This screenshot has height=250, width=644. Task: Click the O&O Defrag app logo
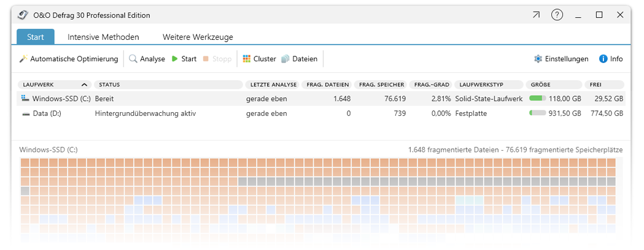(x=23, y=15)
